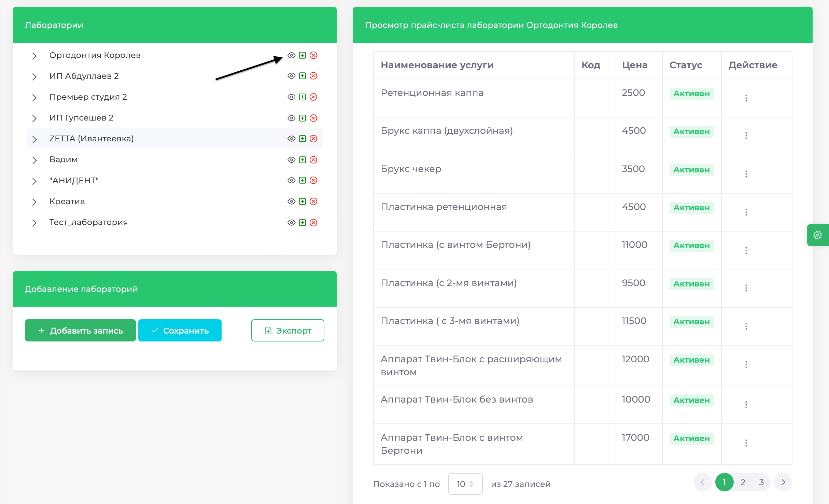Click Активен badge for Брукс каппа (двухслойная)
Screen dimensions: 829x504
[x=691, y=132]
